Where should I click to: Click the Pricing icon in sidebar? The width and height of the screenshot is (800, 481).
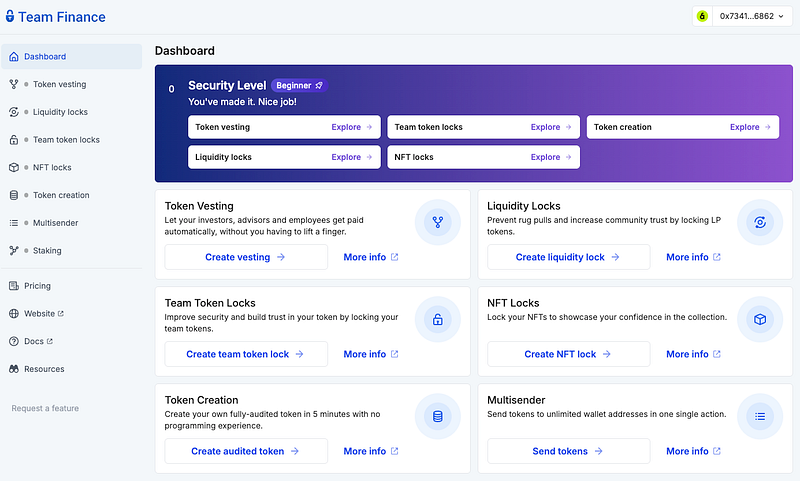[x=14, y=286]
